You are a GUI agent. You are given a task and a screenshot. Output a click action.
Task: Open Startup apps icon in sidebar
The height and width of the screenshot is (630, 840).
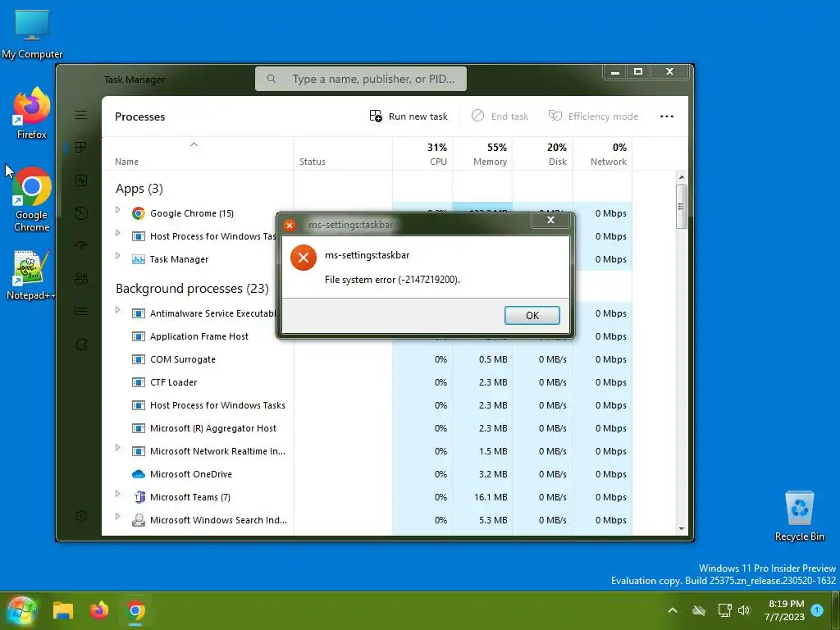pyautogui.click(x=81, y=246)
